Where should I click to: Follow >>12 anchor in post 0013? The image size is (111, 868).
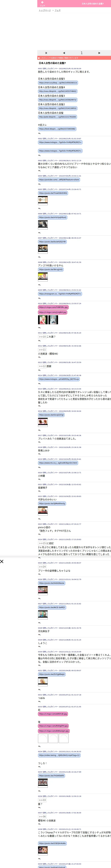click(x=42, y=366)
